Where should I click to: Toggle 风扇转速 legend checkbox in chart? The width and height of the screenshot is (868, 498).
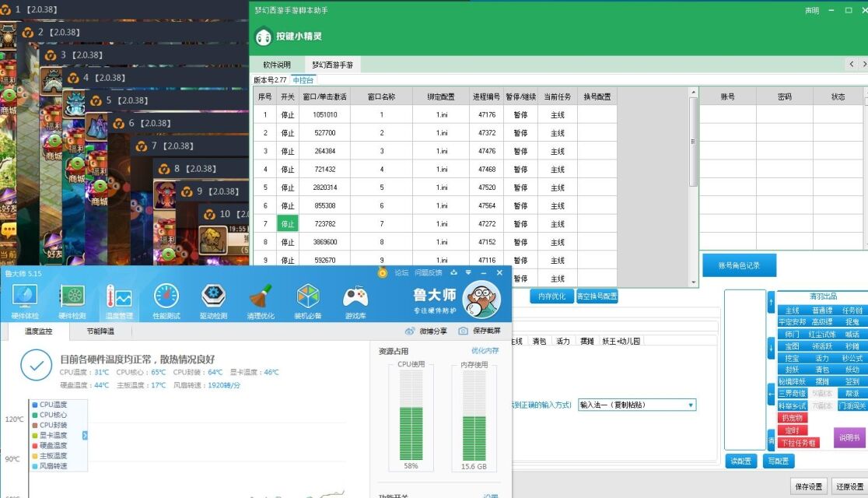point(35,466)
